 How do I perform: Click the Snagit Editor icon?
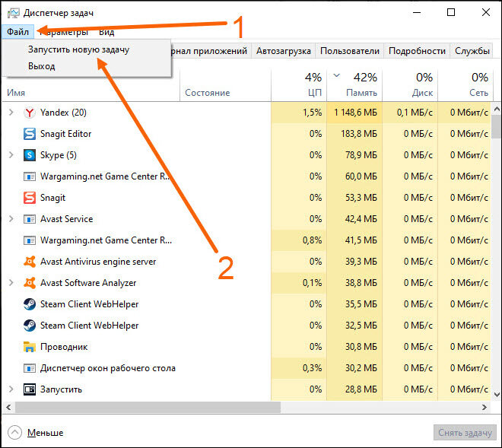[x=30, y=134]
